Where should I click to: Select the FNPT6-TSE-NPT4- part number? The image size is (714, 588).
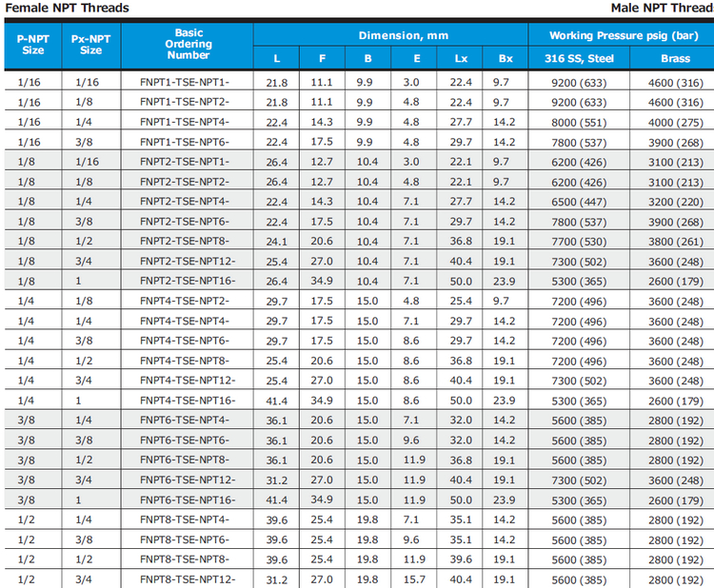click(x=185, y=420)
